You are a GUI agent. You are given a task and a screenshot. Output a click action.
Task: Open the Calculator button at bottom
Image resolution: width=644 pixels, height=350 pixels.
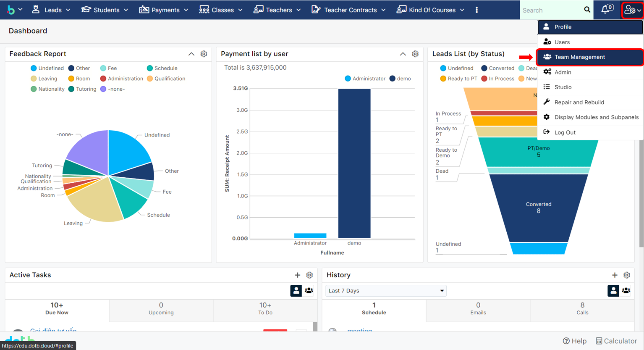point(616,341)
